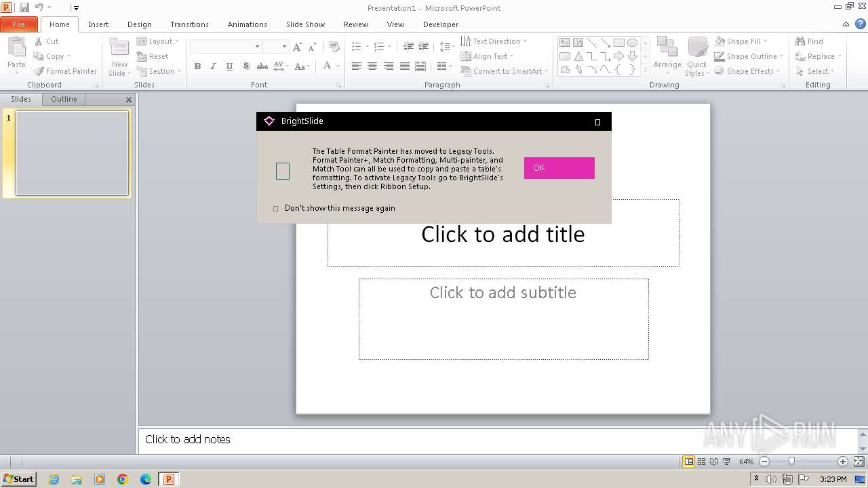Click the Reset slide button

(153, 56)
